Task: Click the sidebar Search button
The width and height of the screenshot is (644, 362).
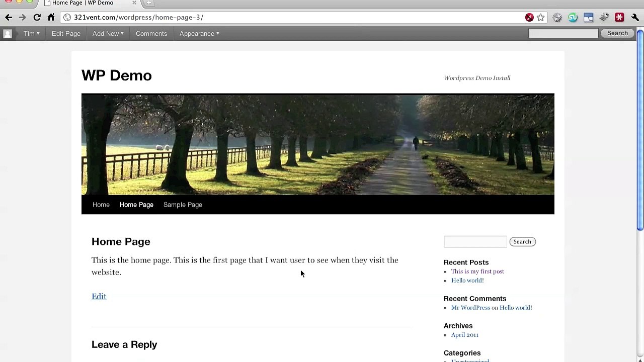Action: coord(522,242)
